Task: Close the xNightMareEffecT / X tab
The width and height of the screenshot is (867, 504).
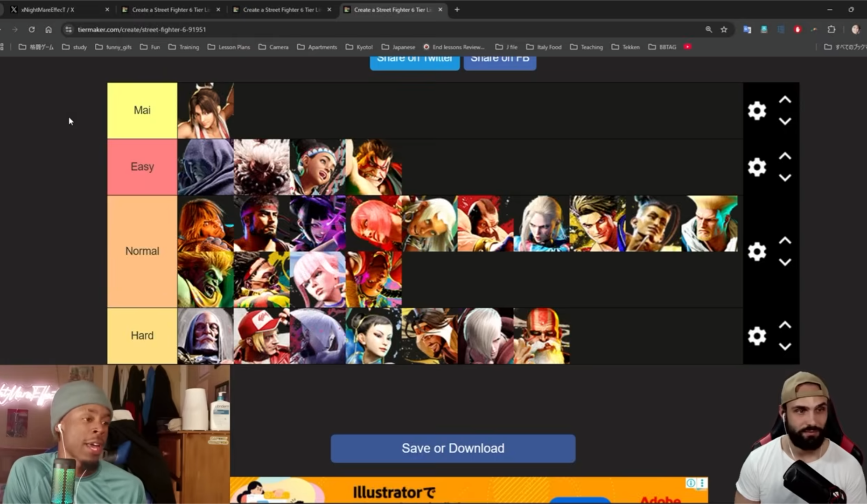Action: tap(107, 9)
